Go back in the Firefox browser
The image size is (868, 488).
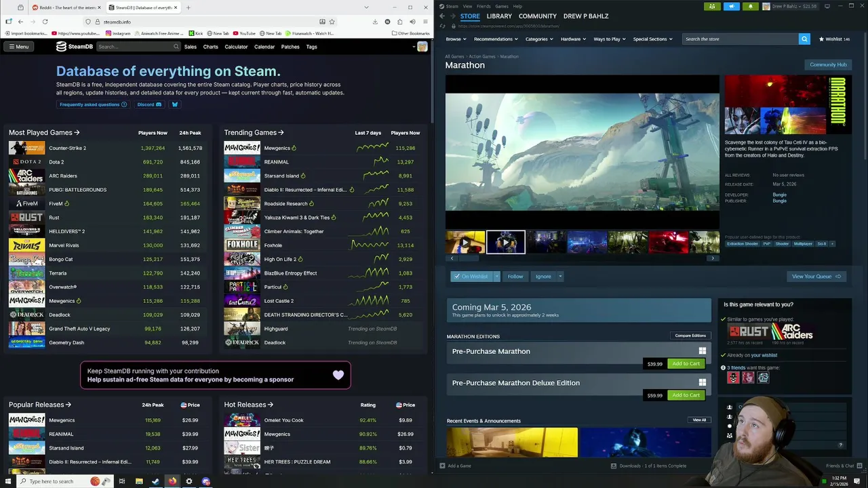pyautogui.click(x=20, y=22)
